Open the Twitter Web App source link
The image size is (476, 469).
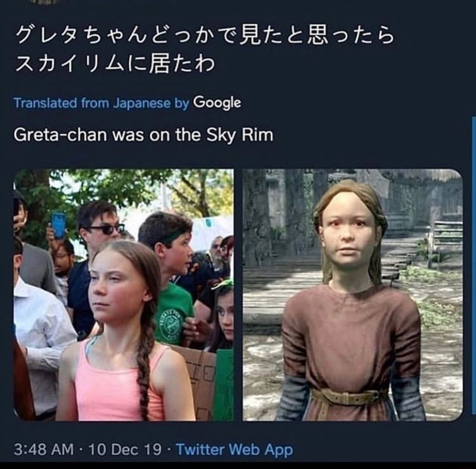pos(234,449)
